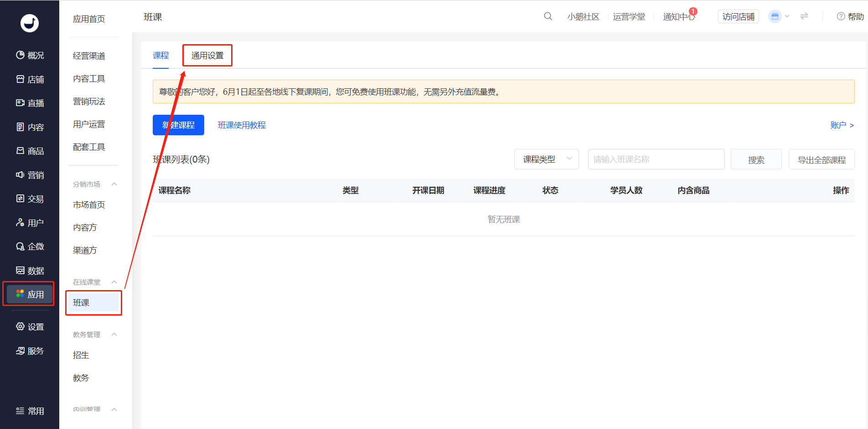Screen dimensions: 868x429
Task: Open 帮助 help with question mark icon
Action: coord(850,16)
